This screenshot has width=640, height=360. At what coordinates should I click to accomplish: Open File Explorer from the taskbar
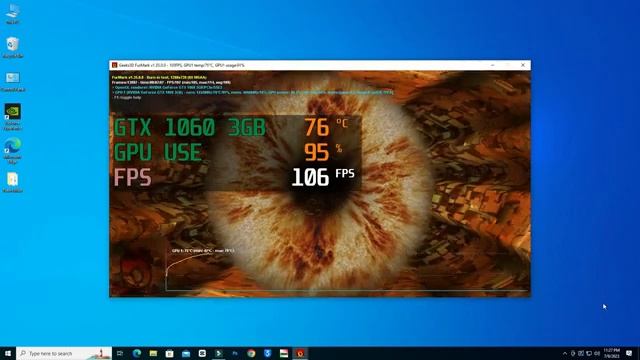tap(153, 353)
